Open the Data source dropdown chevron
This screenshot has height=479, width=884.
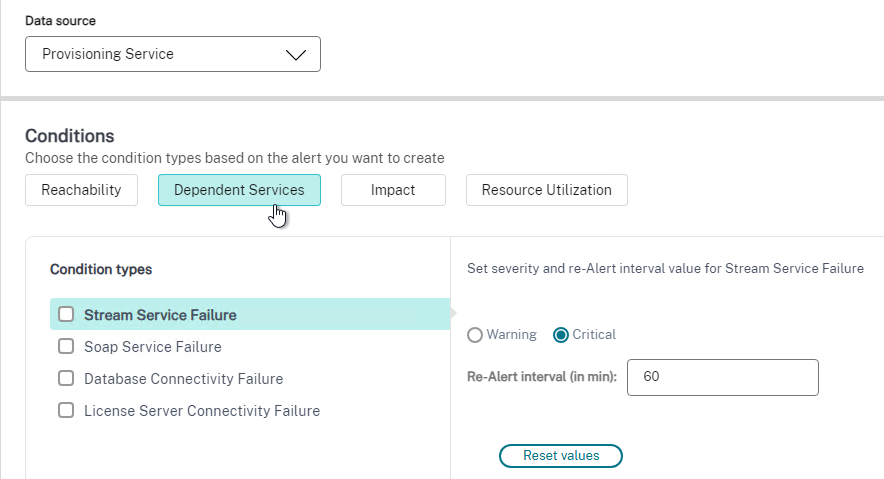[295, 55]
